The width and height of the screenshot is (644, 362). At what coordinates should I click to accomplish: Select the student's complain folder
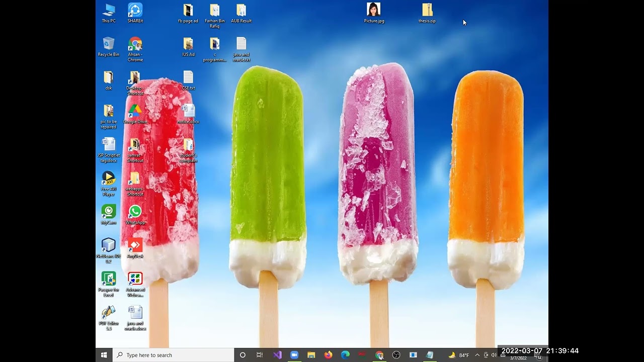tap(188, 150)
